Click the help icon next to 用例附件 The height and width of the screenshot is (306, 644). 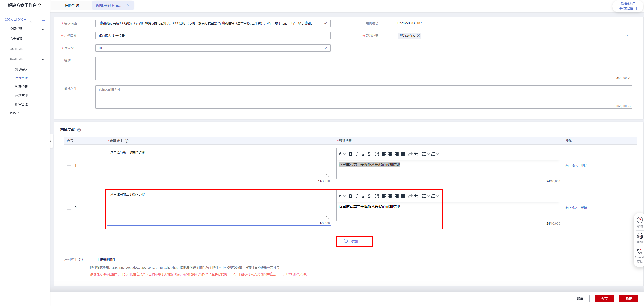(x=81, y=259)
